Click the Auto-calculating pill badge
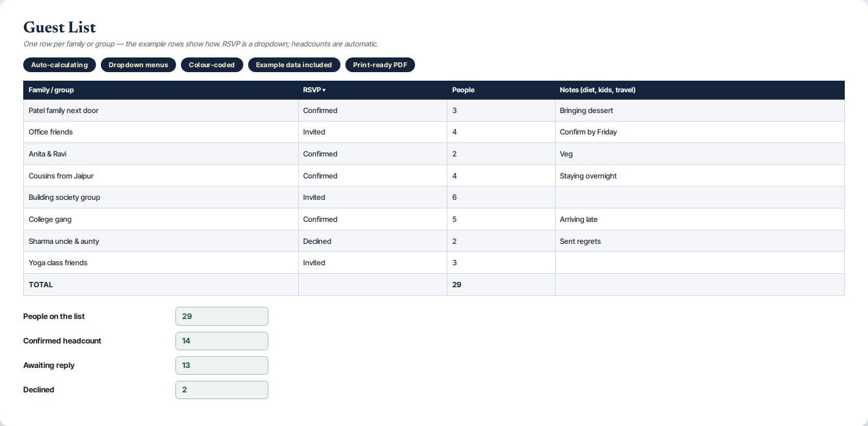Image resolution: width=868 pixels, height=426 pixels. coord(59,65)
